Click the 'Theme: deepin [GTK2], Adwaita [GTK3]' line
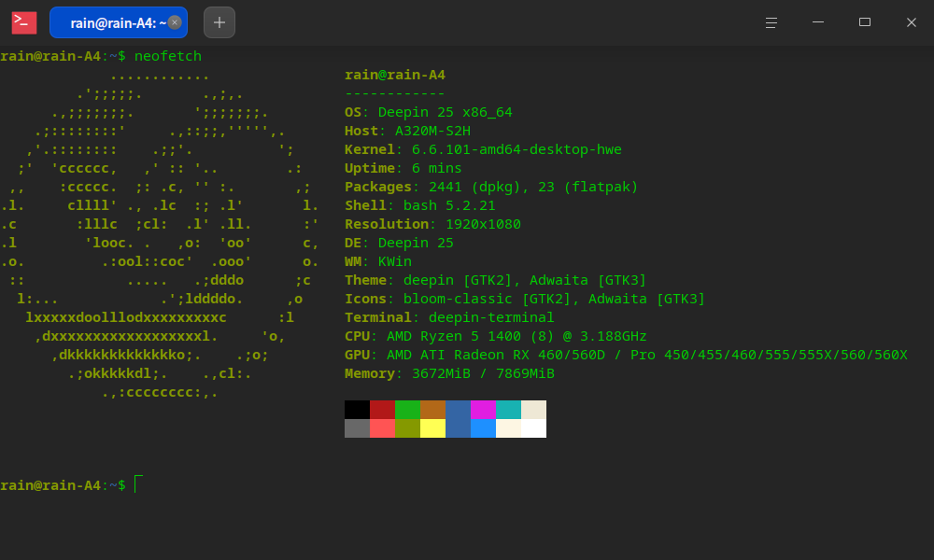 tap(496, 280)
